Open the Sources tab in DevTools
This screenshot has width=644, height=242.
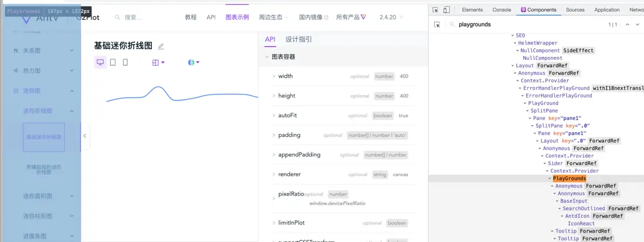coord(575,10)
